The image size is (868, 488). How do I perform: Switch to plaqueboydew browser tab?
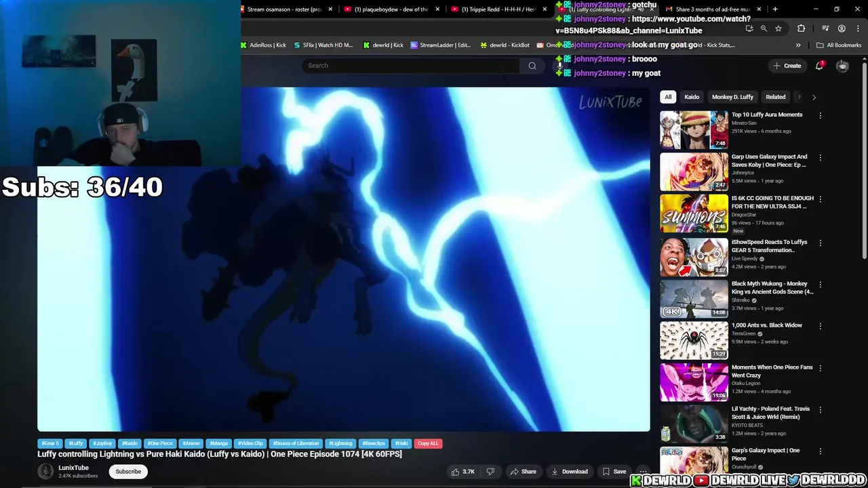point(391,9)
